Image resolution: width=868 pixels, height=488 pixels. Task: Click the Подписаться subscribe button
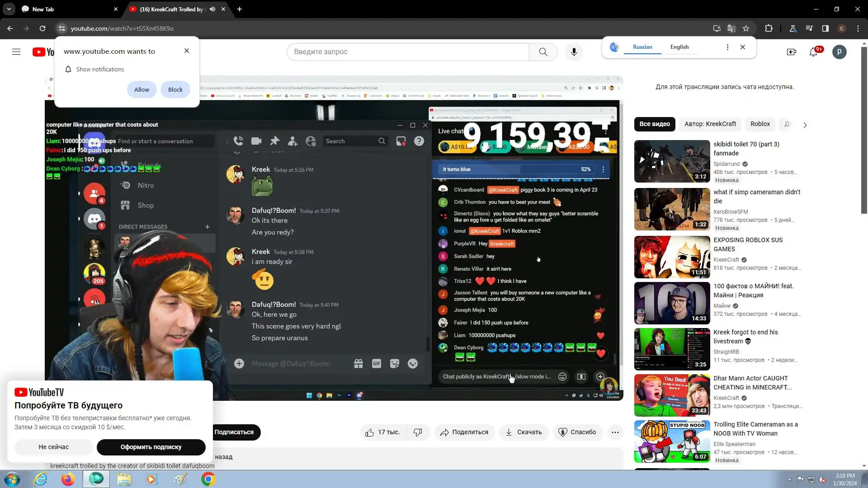[x=234, y=432]
